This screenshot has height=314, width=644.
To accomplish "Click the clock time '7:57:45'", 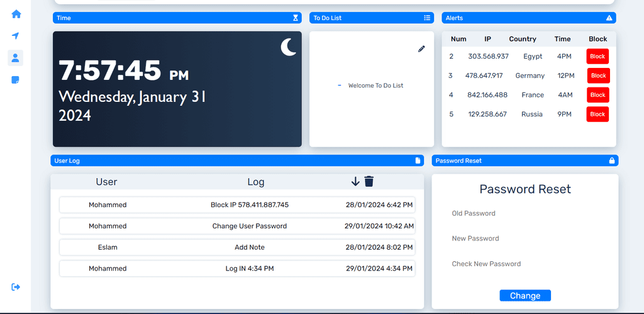I will (110, 70).
